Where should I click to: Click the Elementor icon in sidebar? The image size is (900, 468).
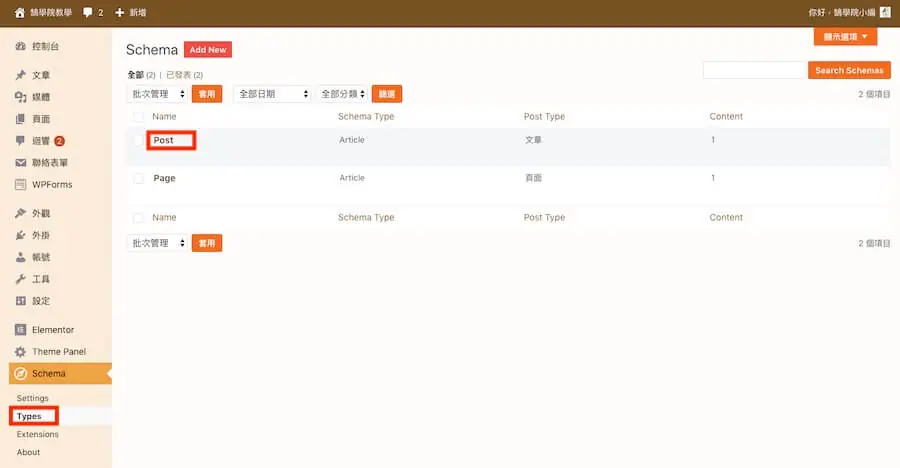tap(21, 330)
